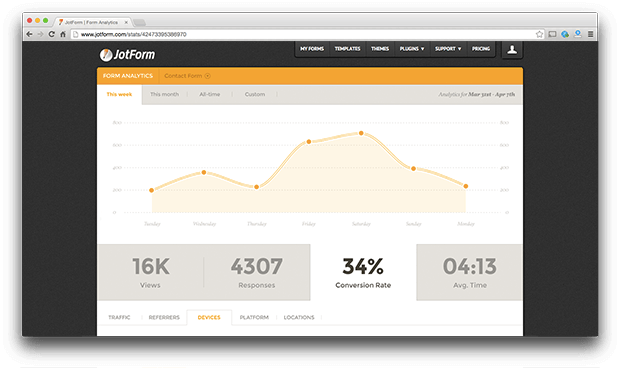Select the 34% Conversion Rate card
Screen dimensions: 620x368
point(363,272)
